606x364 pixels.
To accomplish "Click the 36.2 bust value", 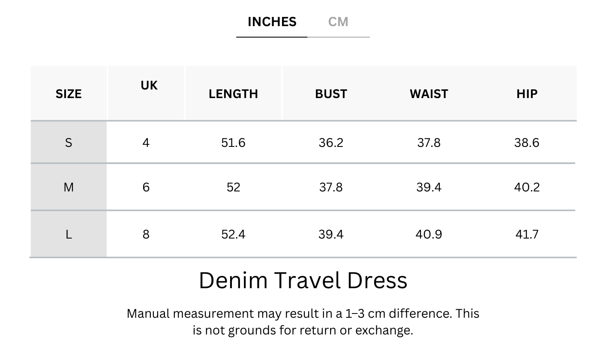I will (x=331, y=143).
